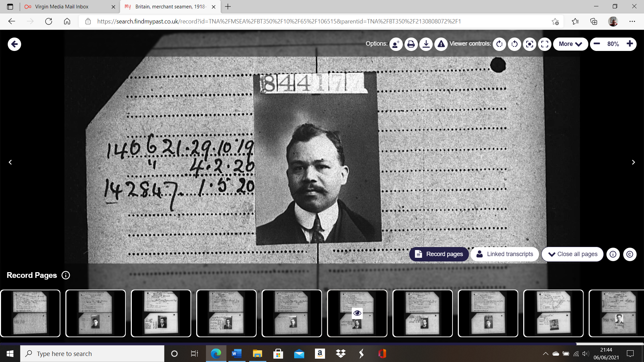Open the notification center
The image size is (644, 362).
630,354
